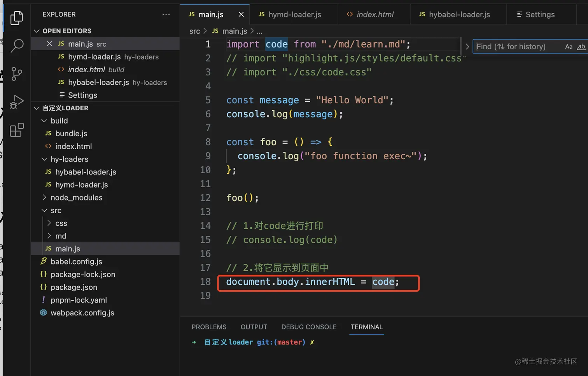Open the Debug Console panel tab
This screenshot has height=376, width=588.
309,327
